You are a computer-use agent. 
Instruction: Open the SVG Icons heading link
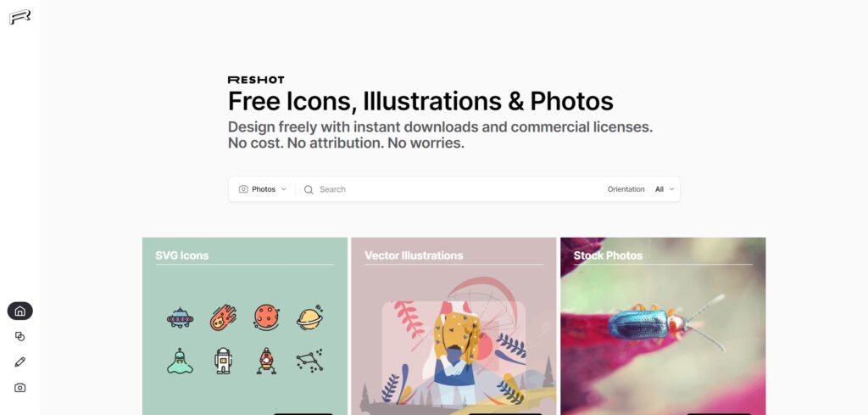click(x=181, y=255)
